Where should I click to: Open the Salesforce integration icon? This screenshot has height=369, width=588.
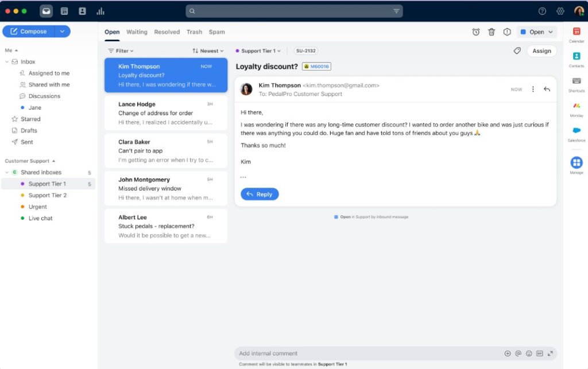coord(577,131)
